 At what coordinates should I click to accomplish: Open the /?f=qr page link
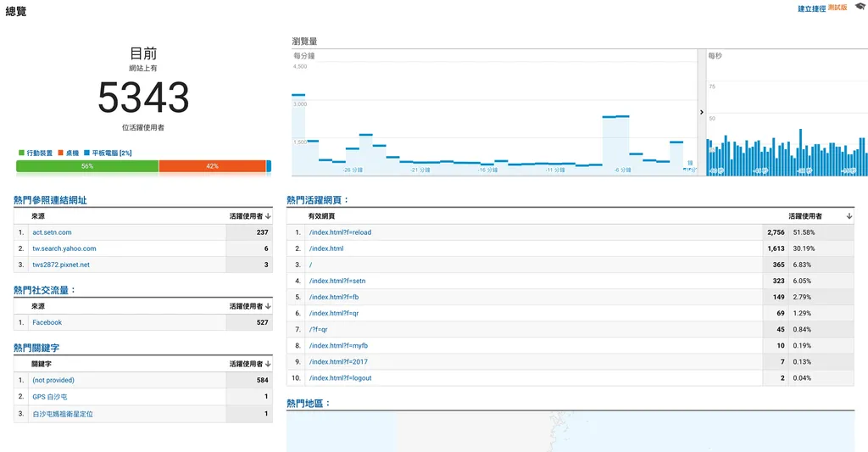click(x=319, y=329)
